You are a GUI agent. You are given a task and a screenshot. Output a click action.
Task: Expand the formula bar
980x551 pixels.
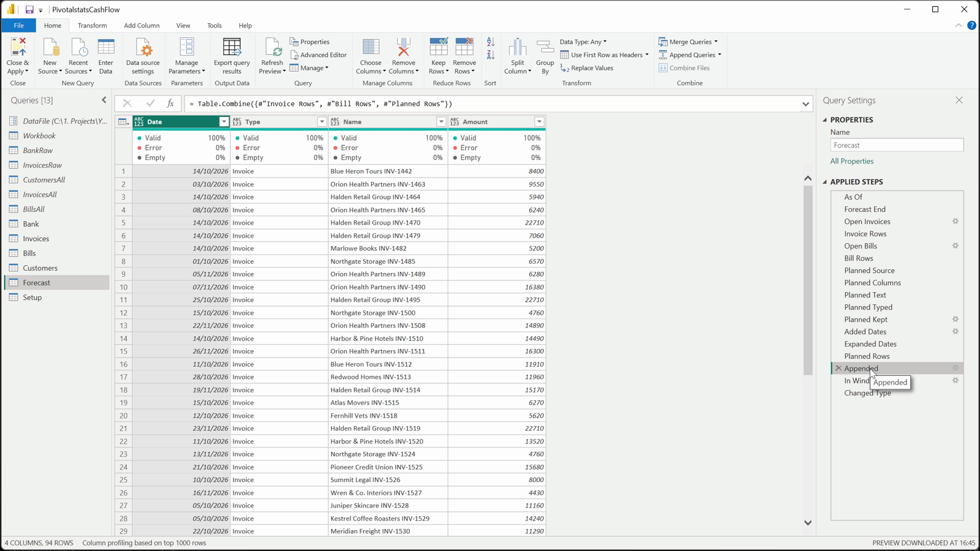point(805,104)
